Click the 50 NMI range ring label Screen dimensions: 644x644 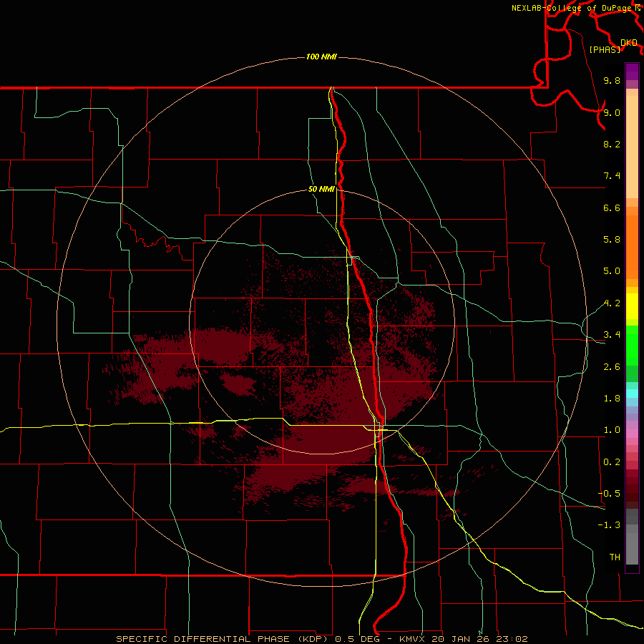click(321, 189)
